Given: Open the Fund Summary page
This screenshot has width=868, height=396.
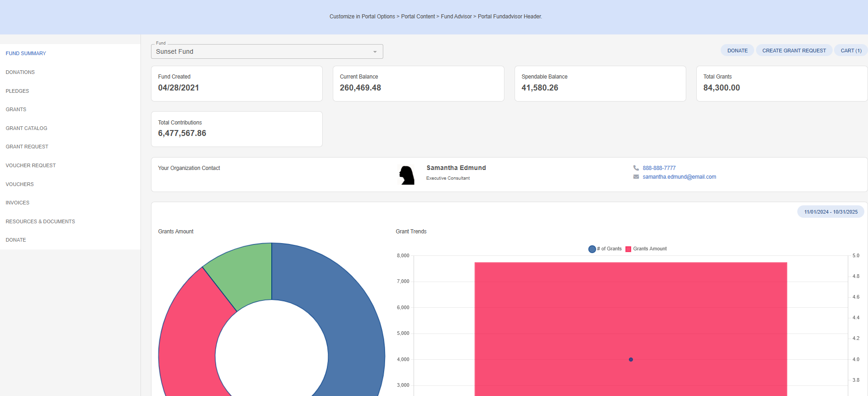Looking at the screenshot, I should (x=26, y=53).
